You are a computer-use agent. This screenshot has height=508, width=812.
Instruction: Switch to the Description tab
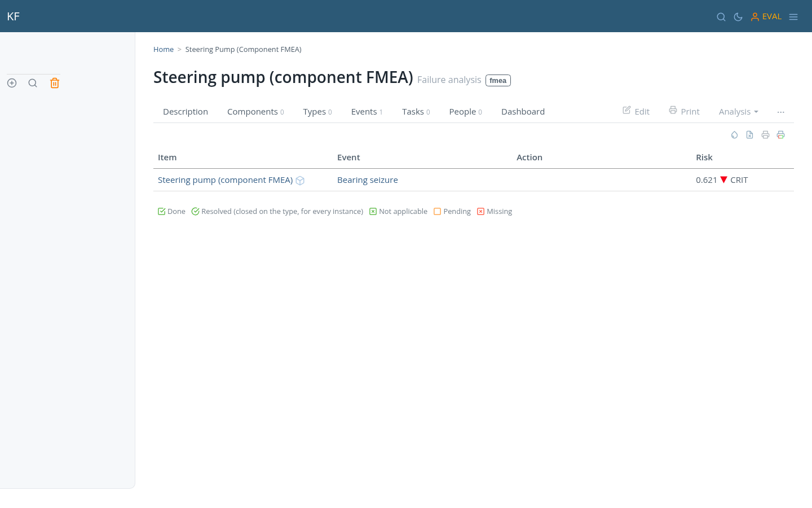(186, 112)
